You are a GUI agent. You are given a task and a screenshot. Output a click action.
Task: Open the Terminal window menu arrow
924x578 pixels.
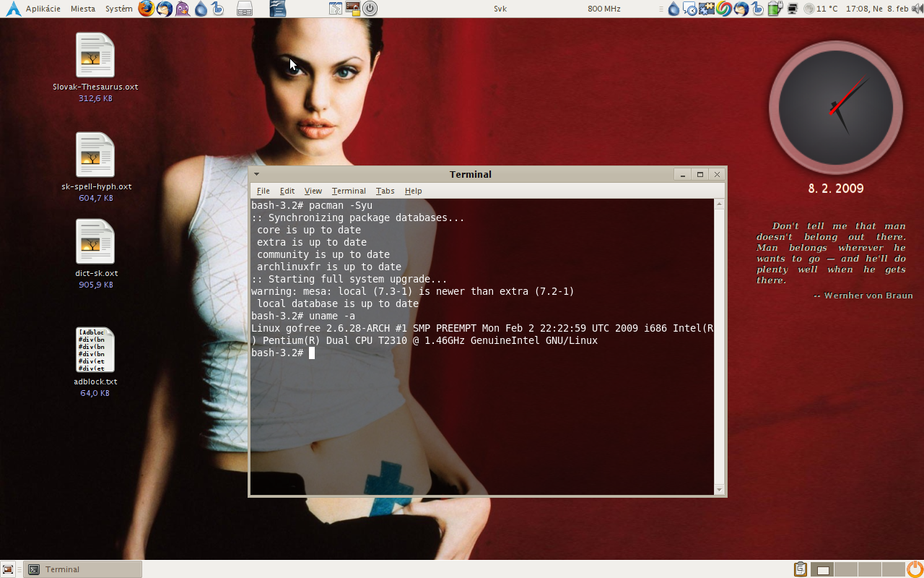click(x=256, y=174)
